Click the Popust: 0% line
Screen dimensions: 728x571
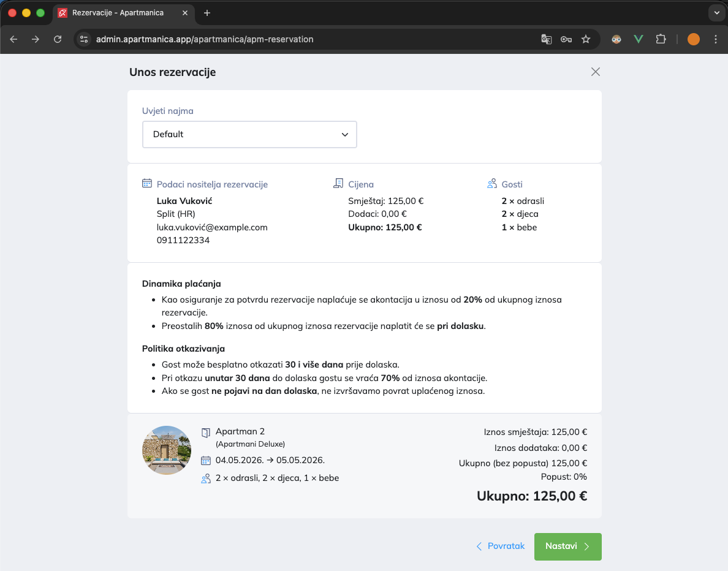click(564, 477)
